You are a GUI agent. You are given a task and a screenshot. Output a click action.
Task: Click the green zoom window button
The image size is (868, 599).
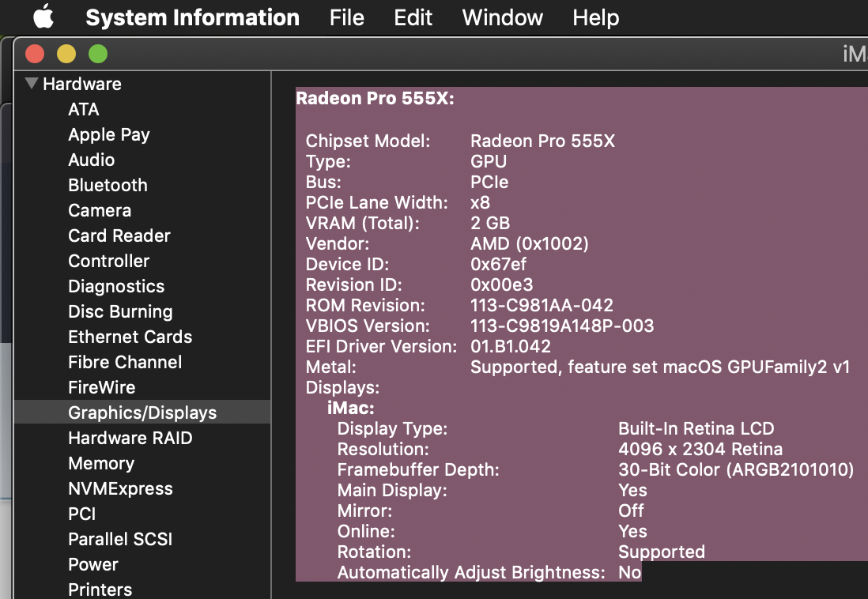pyautogui.click(x=98, y=54)
